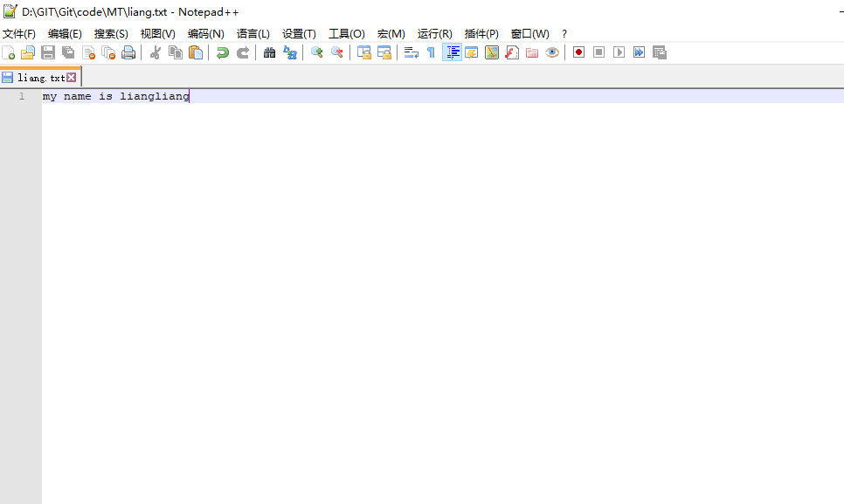Save all files with toolbar icon
The image size is (844, 504).
click(68, 52)
